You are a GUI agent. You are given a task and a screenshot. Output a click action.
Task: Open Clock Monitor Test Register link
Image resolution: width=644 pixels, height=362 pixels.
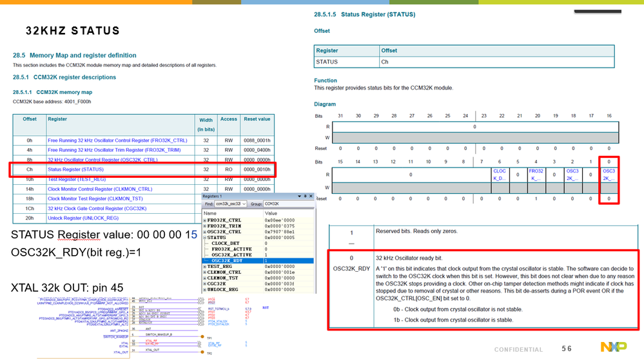pyautogui.click(x=95, y=198)
